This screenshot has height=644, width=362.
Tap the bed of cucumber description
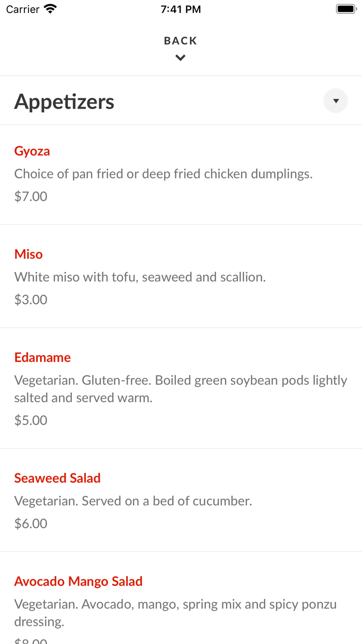point(133,501)
